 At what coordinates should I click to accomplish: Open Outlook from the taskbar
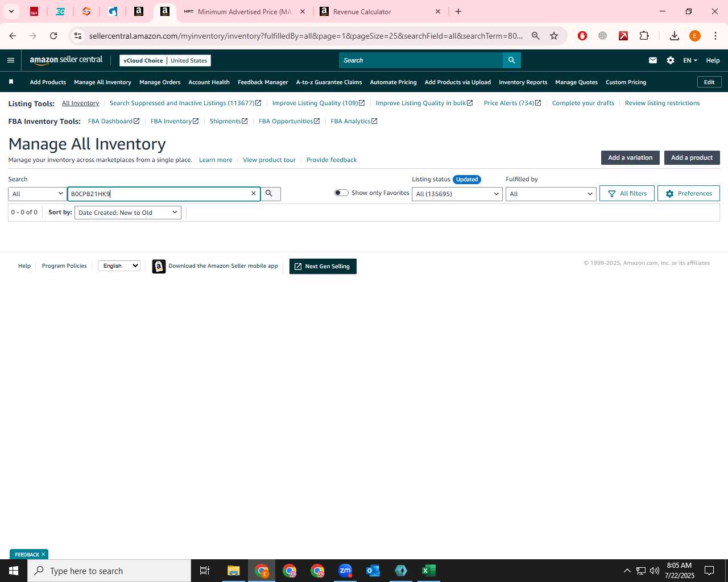[373, 571]
